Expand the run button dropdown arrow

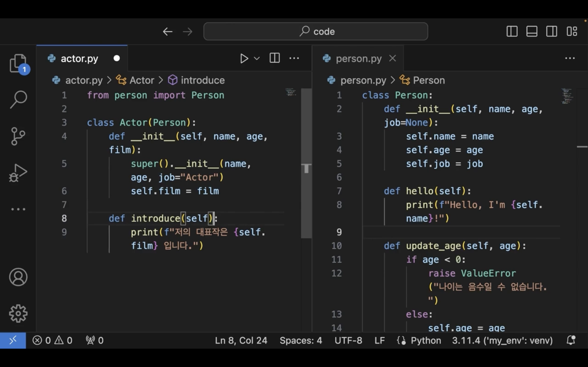[x=257, y=59]
